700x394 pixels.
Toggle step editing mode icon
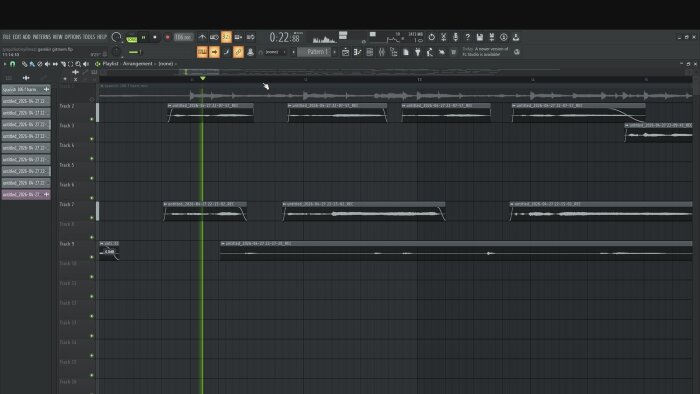click(x=226, y=52)
